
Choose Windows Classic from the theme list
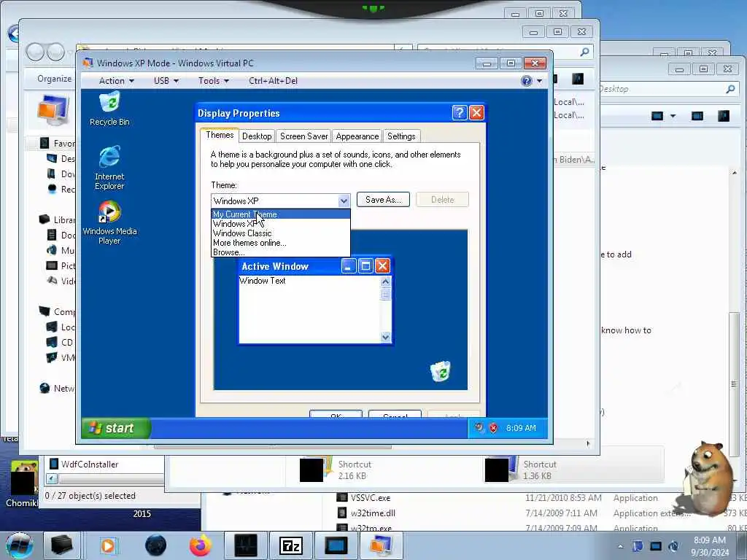click(x=281, y=233)
